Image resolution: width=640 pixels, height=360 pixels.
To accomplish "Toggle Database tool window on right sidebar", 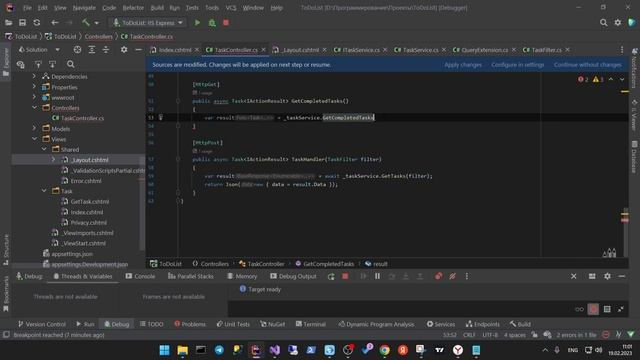I will click(x=634, y=157).
